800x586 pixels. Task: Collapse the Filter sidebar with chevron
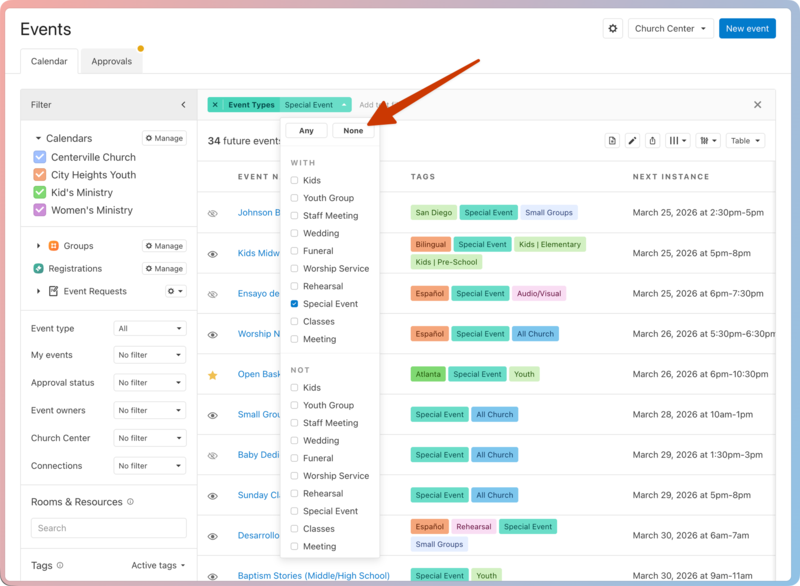(x=183, y=105)
